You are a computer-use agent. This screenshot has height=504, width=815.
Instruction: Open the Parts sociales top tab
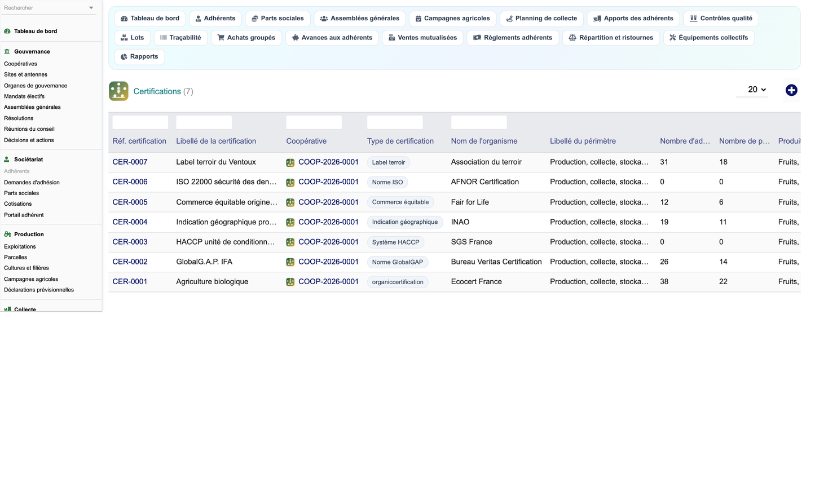277,19
